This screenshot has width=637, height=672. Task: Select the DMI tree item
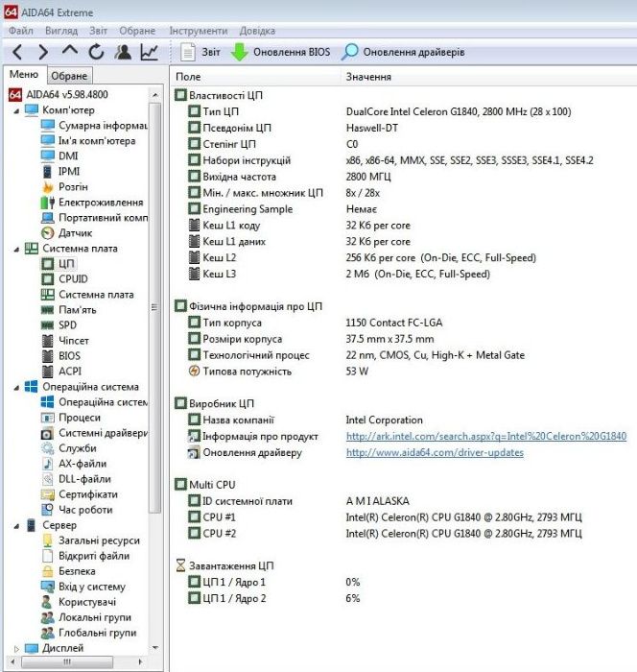(59, 156)
